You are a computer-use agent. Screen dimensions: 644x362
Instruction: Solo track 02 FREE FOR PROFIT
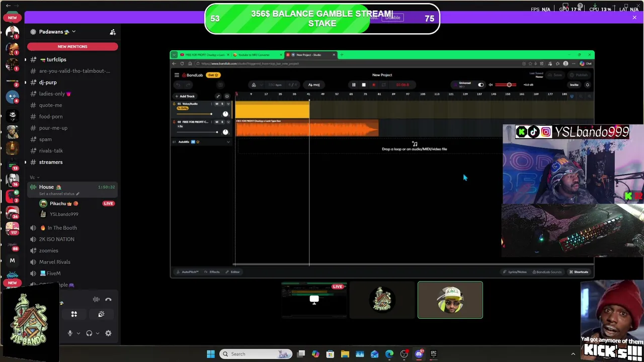tap(222, 122)
